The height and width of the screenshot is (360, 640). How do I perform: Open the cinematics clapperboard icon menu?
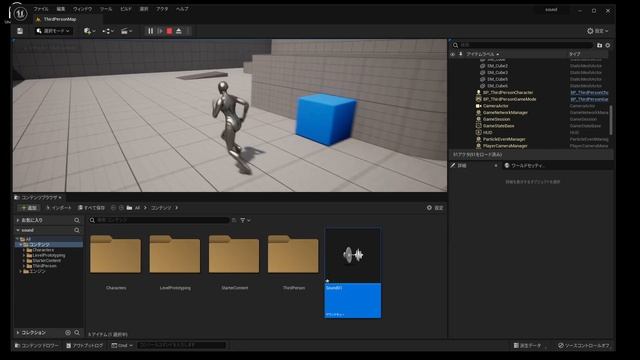(126, 31)
